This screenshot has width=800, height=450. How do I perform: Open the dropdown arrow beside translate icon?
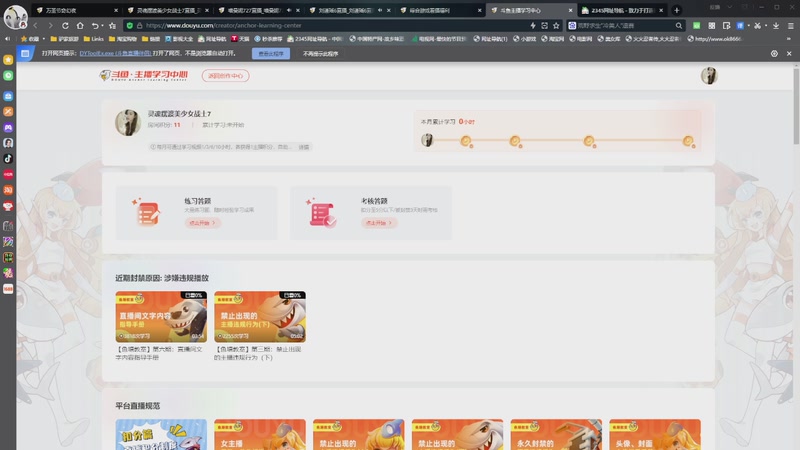(748, 26)
